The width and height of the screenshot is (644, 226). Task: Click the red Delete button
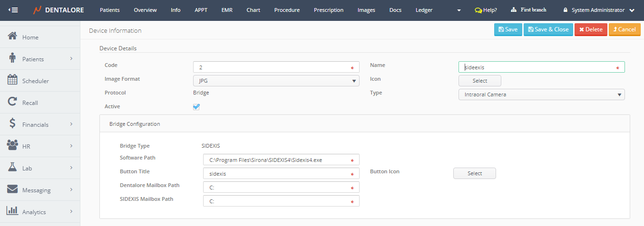[x=591, y=29]
